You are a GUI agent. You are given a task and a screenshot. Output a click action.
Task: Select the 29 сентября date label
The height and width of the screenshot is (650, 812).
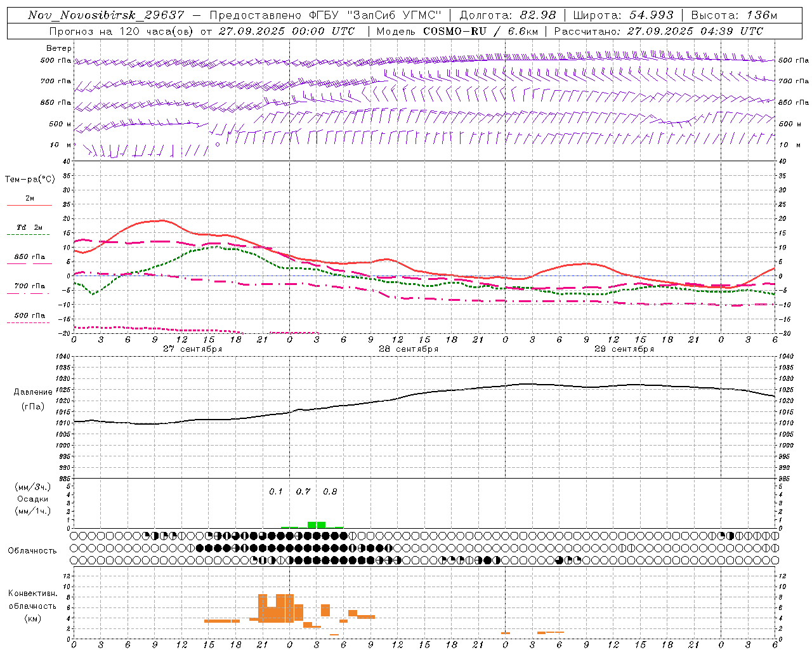pyautogui.click(x=624, y=348)
